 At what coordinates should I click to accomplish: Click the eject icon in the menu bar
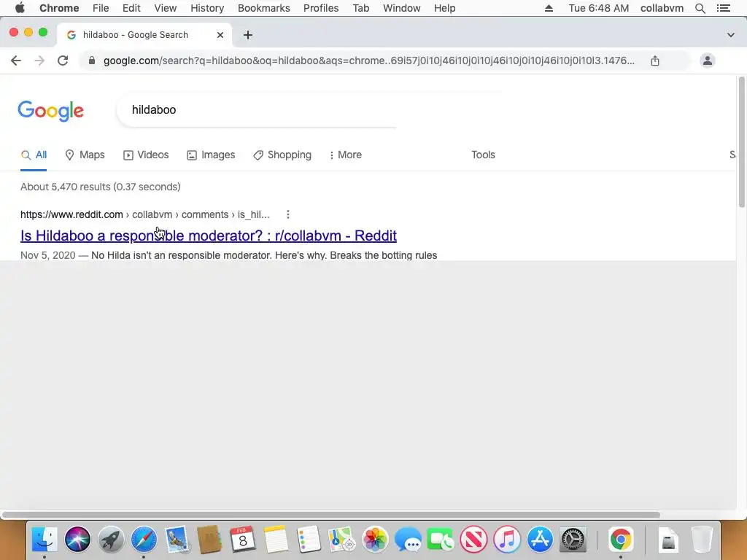549,8
